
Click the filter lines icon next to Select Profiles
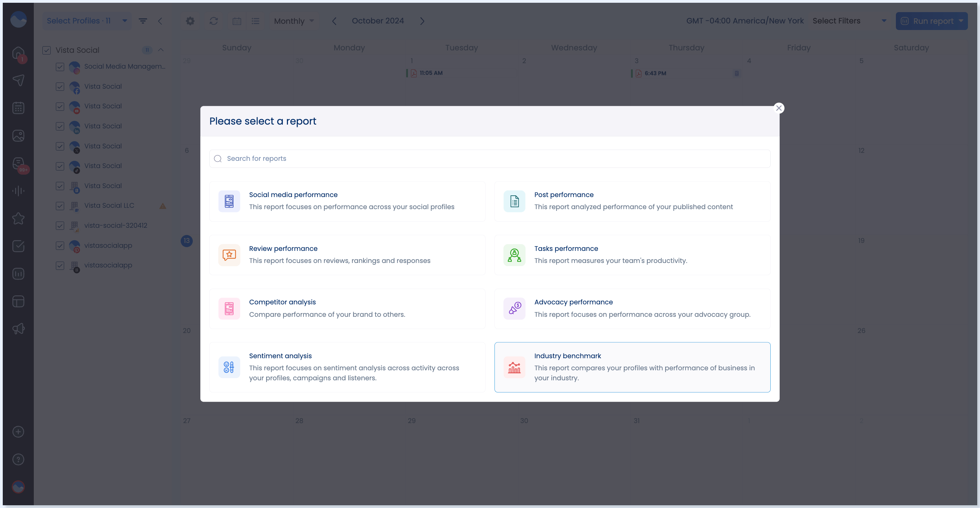coord(143,21)
